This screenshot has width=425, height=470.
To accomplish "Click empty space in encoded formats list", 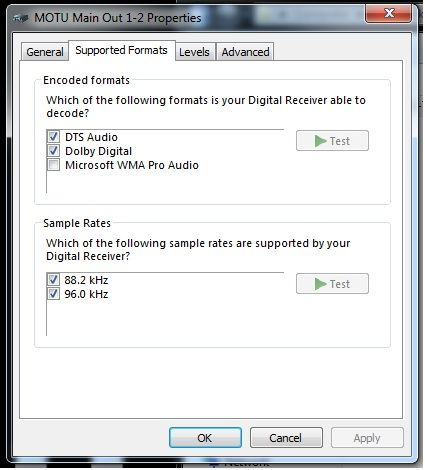I will [165, 182].
